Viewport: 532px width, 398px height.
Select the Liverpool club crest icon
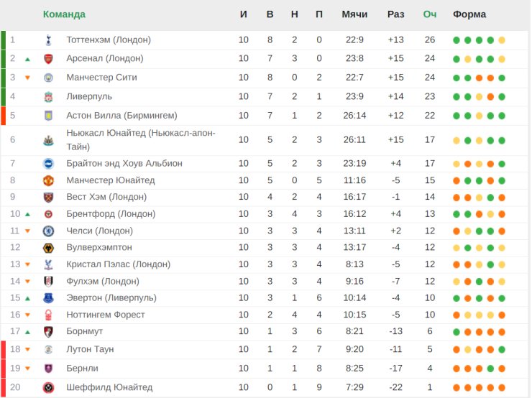[x=48, y=97]
